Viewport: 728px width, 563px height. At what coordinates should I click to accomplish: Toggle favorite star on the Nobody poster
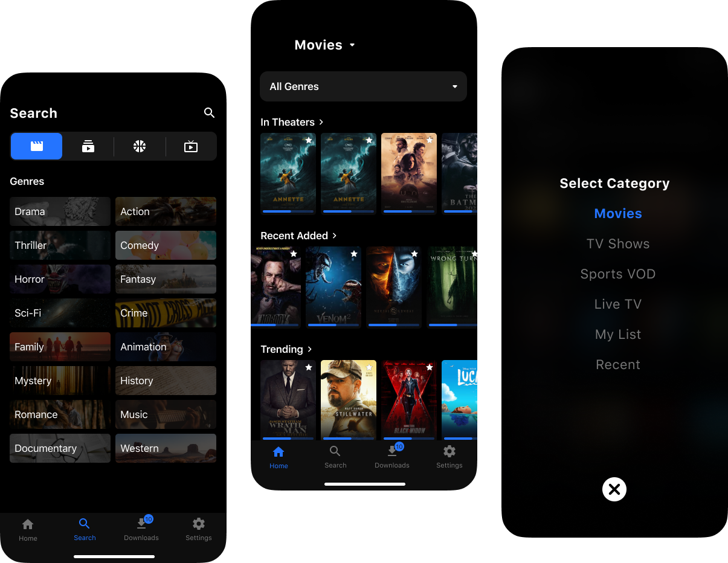(294, 254)
